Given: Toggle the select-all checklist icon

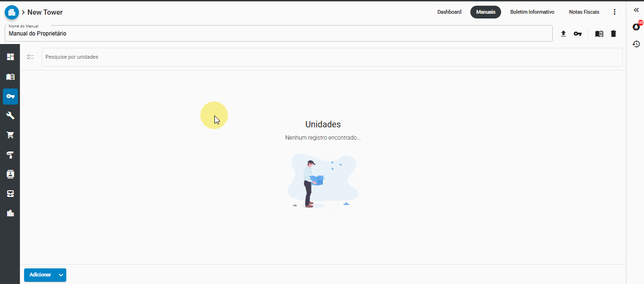Looking at the screenshot, I should [30, 57].
